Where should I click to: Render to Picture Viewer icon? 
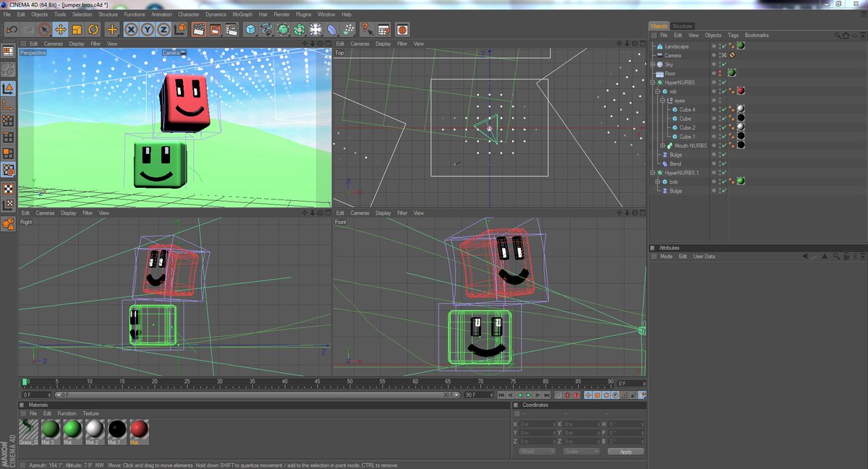click(215, 30)
